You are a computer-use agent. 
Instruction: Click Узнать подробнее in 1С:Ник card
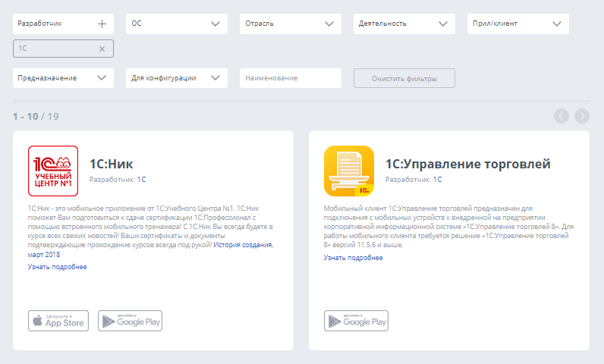[x=58, y=267]
